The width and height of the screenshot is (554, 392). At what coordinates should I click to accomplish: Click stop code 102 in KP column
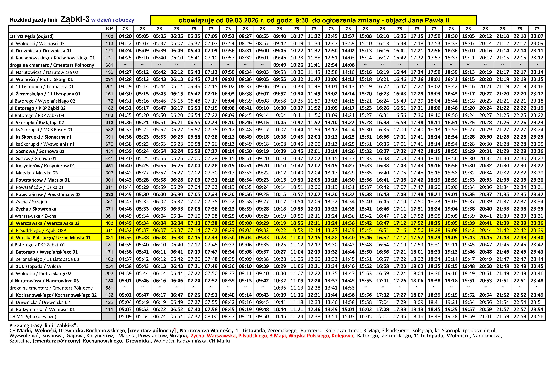point(109,36)
